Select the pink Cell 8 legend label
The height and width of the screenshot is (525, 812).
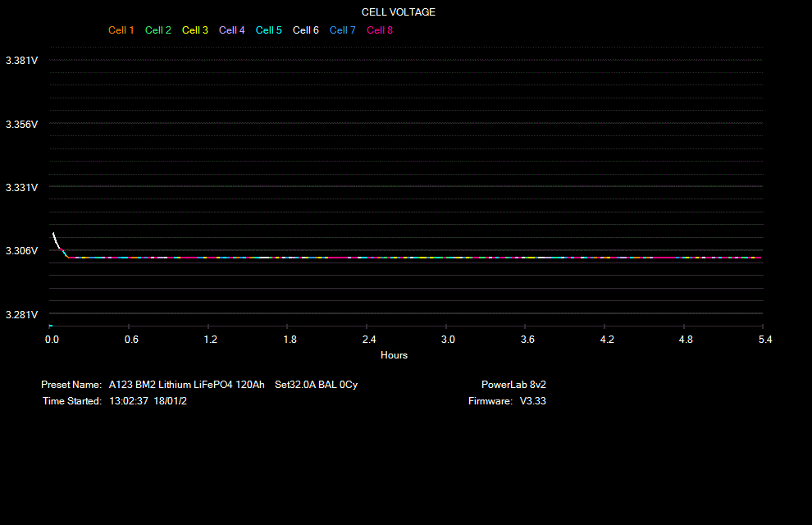379,30
